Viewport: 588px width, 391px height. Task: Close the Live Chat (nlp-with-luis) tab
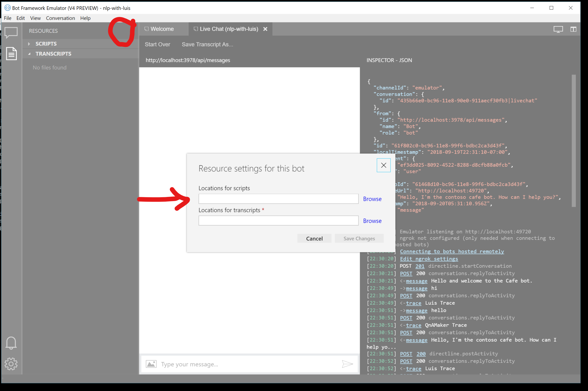click(x=265, y=29)
